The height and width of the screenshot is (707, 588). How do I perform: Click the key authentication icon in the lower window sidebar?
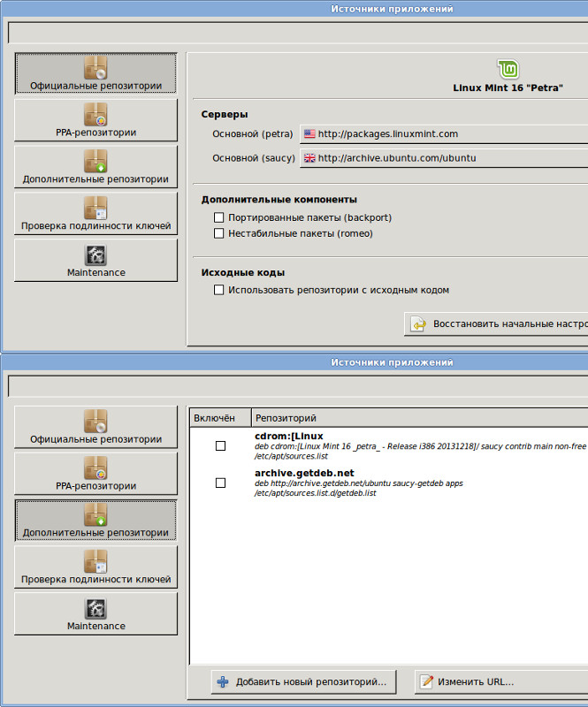click(x=95, y=562)
